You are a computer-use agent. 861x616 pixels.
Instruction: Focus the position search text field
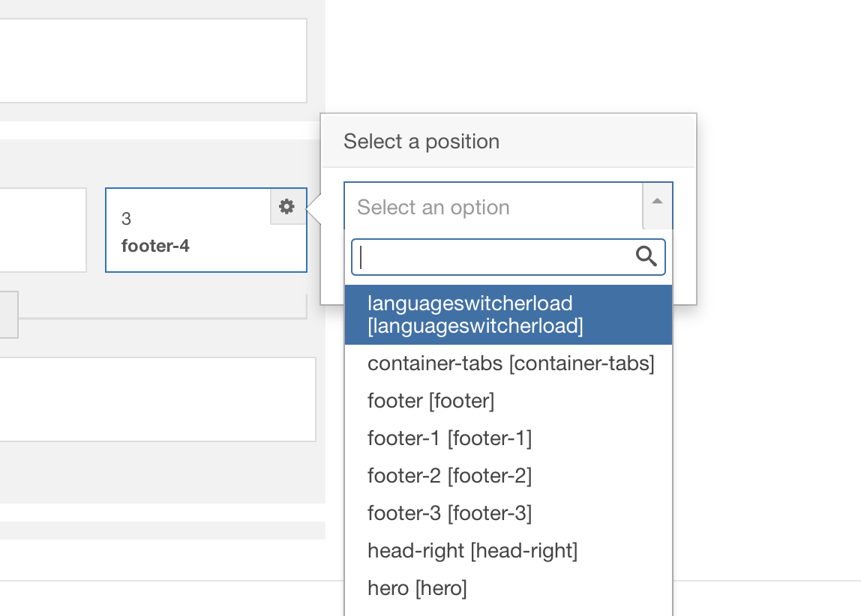click(x=495, y=257)
